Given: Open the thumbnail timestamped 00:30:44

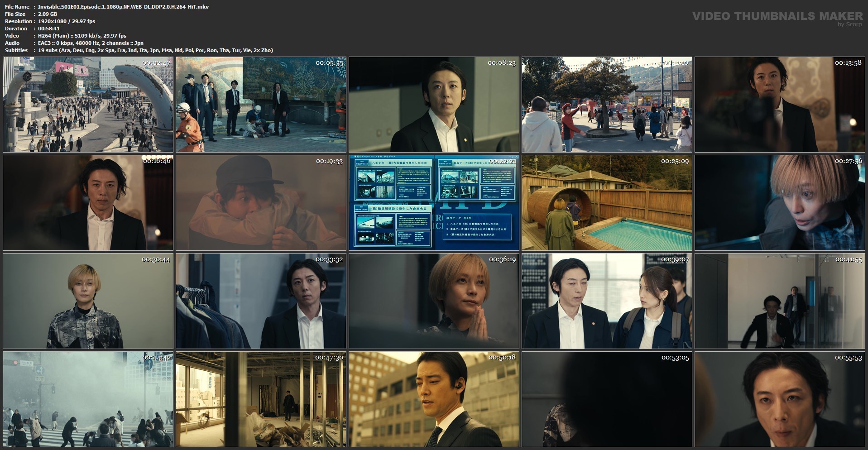Looking at the screenshot, I should 88,301.
